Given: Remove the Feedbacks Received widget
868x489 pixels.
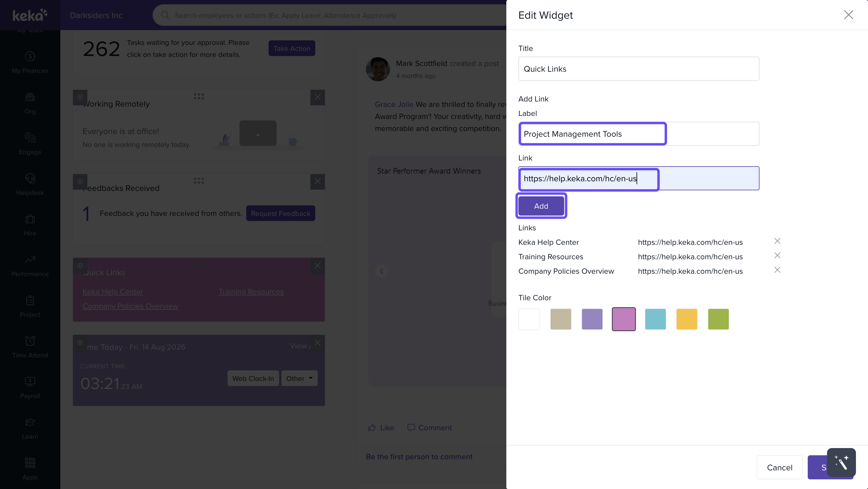Looking at the screenshot, I should pyautogui.click(x=317, y=181).
